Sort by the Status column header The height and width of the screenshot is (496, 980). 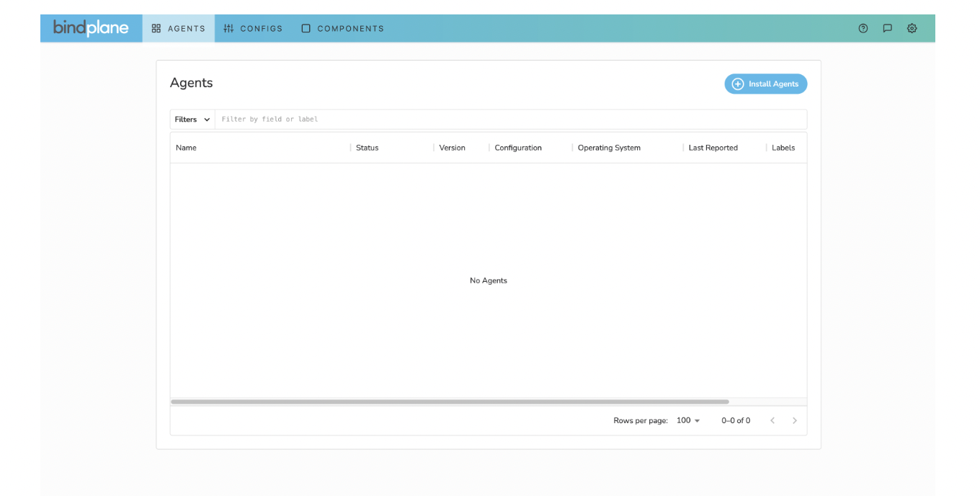(367, 148)
